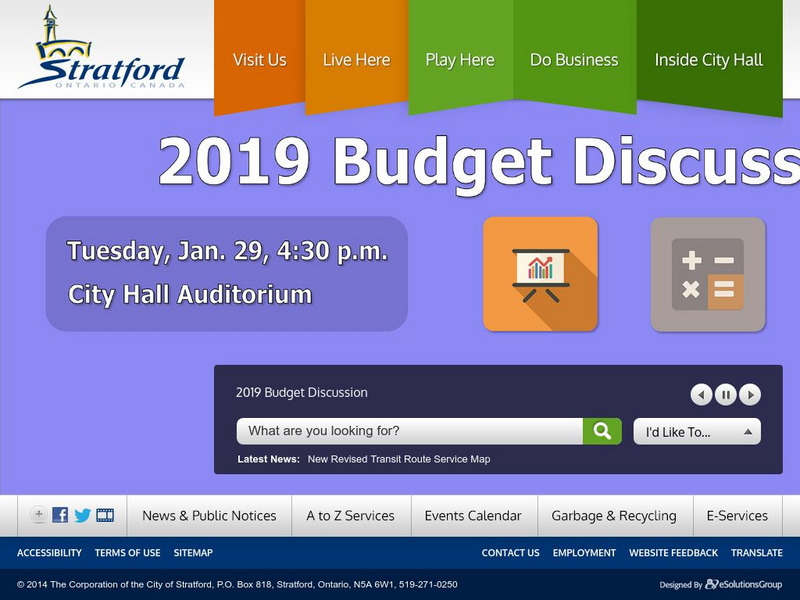This screenshot has width=800, height=600.
Task: Open the Website Feedback link
Action: click(673, 553)
